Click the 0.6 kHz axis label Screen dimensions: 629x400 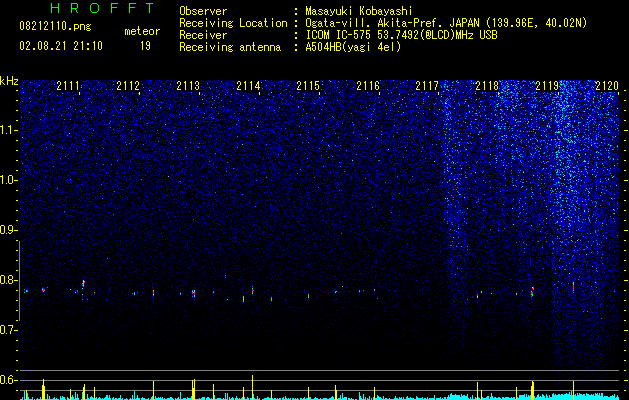9,380
